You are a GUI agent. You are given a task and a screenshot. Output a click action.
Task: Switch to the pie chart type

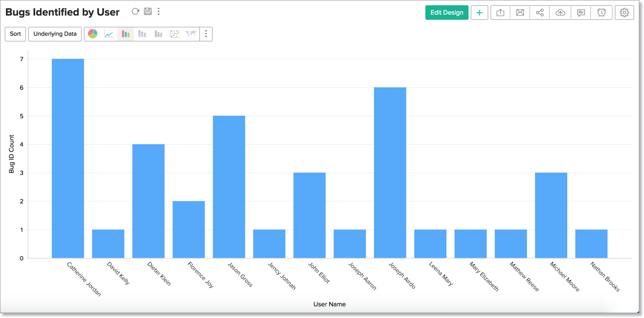(x=93, y=34)
